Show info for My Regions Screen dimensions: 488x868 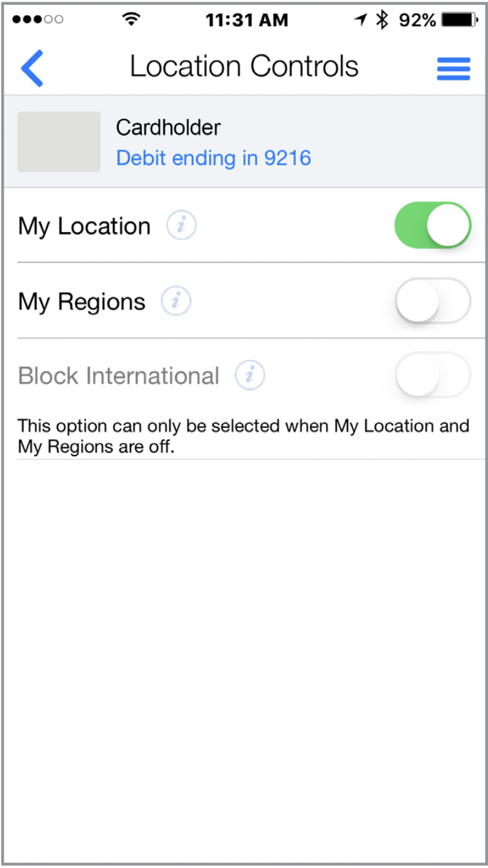(x=176, y=301)
